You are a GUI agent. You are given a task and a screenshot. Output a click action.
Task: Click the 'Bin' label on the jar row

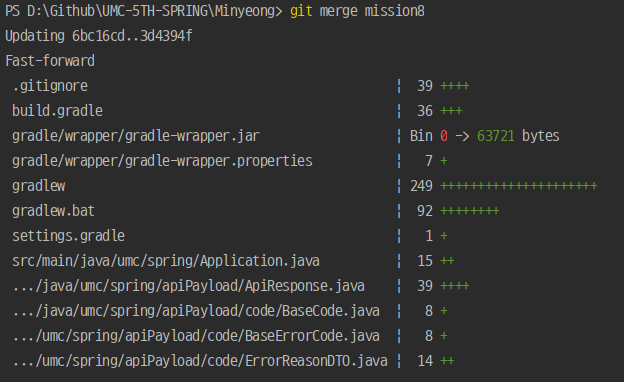pyautogui.click(x=421, y=136)
